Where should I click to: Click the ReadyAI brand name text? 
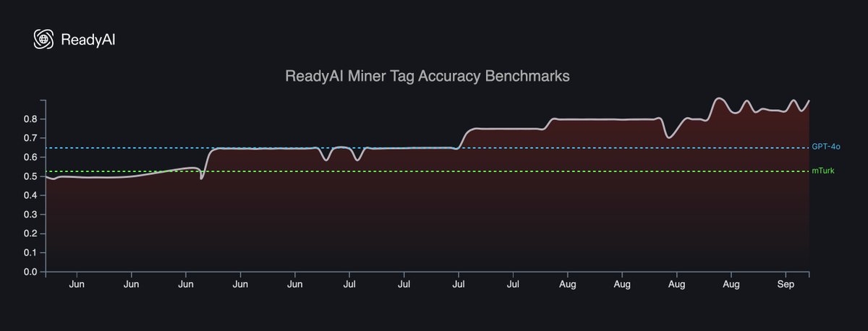click(x=88, y=40)
